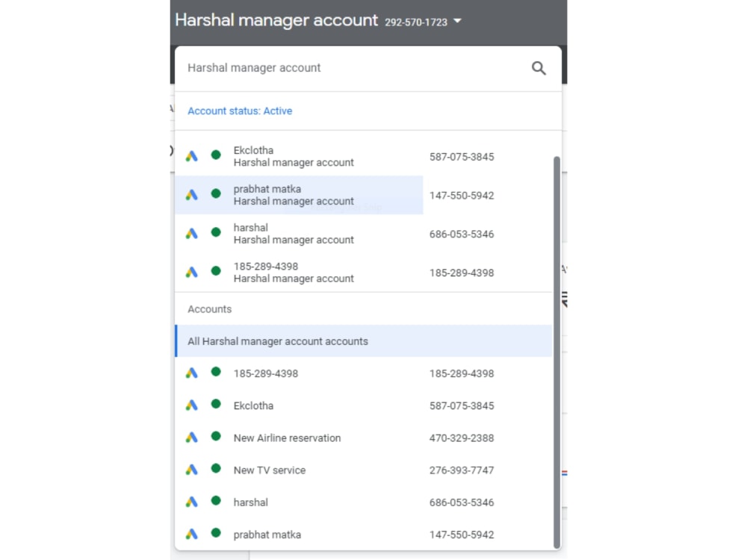
Task: Click Google Ads logo in Accounts harshal row
Action: (x=191, y=502)
